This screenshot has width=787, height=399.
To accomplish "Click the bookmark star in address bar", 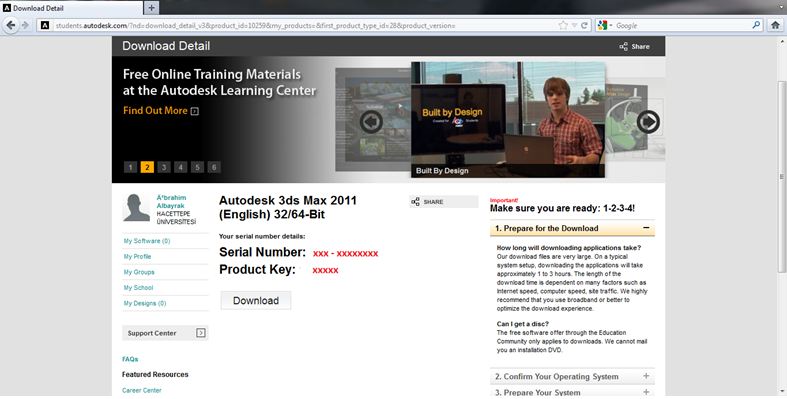I will coord(563,25).
